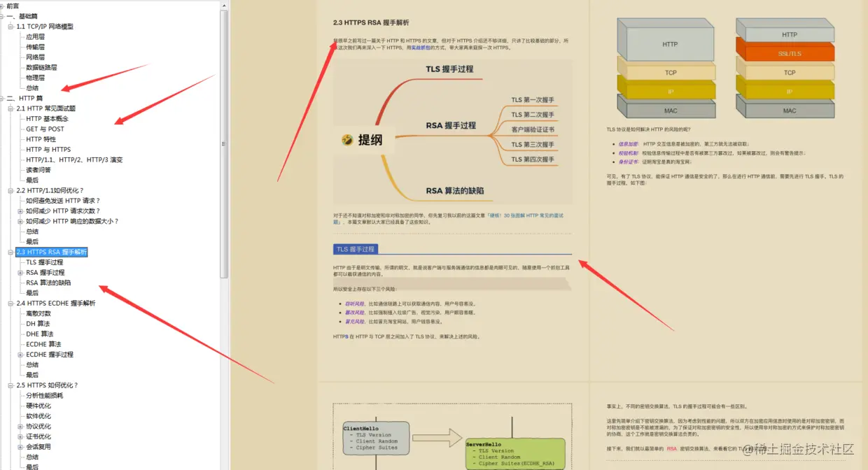
Task: Select the 物理层 bookmark
Action: point(36,78)
